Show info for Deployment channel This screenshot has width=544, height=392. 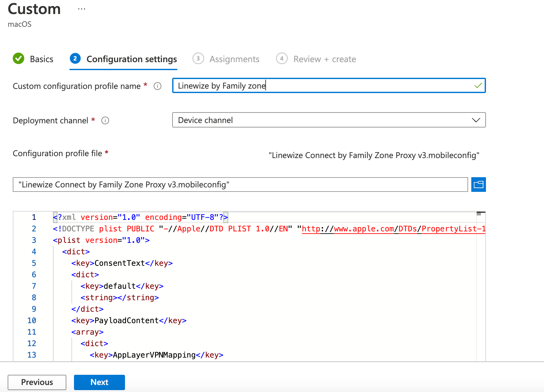pyautogui.click(x=105, y=120)
